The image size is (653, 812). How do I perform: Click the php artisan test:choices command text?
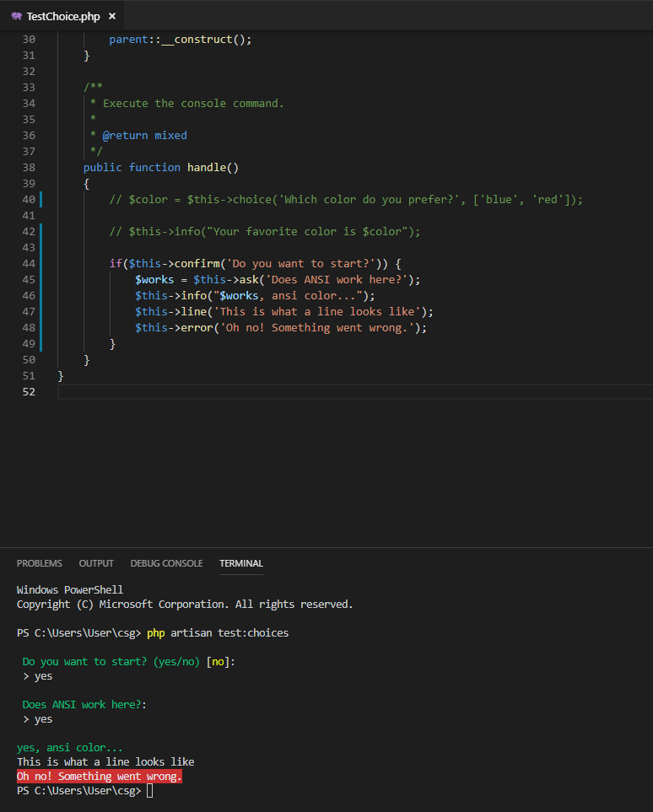point(219,632)
